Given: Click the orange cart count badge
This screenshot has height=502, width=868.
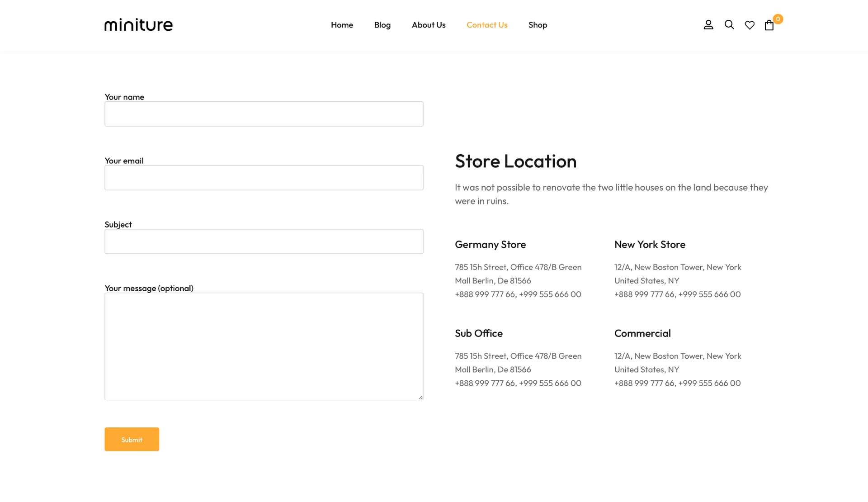Looking at the screenshot, I should (x=778, y=19).
